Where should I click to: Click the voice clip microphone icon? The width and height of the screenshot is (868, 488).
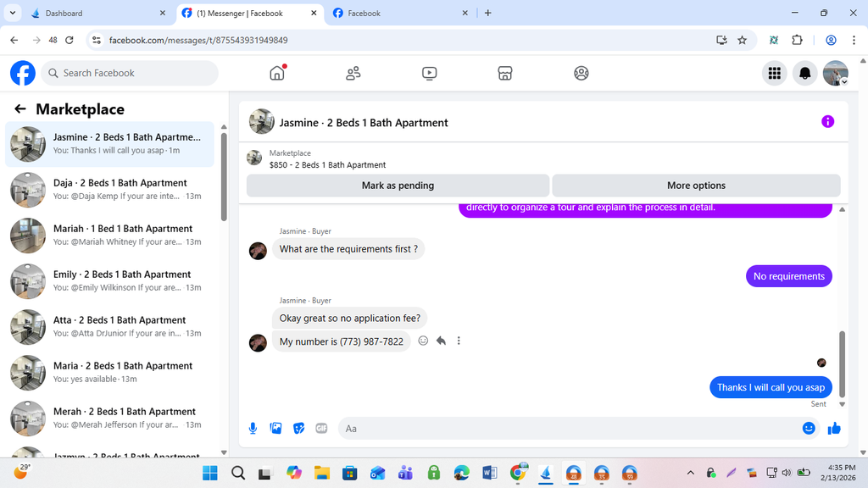(253, 428)
